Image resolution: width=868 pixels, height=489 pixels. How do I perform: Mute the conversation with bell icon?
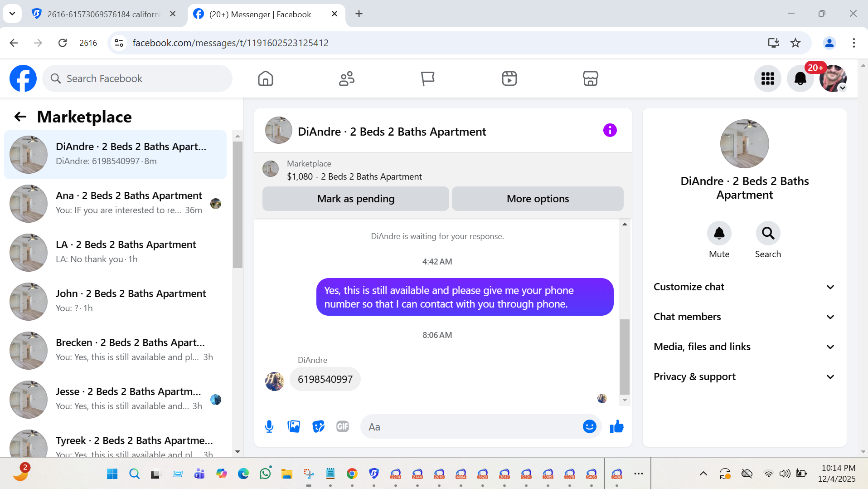tap(719, 233)
